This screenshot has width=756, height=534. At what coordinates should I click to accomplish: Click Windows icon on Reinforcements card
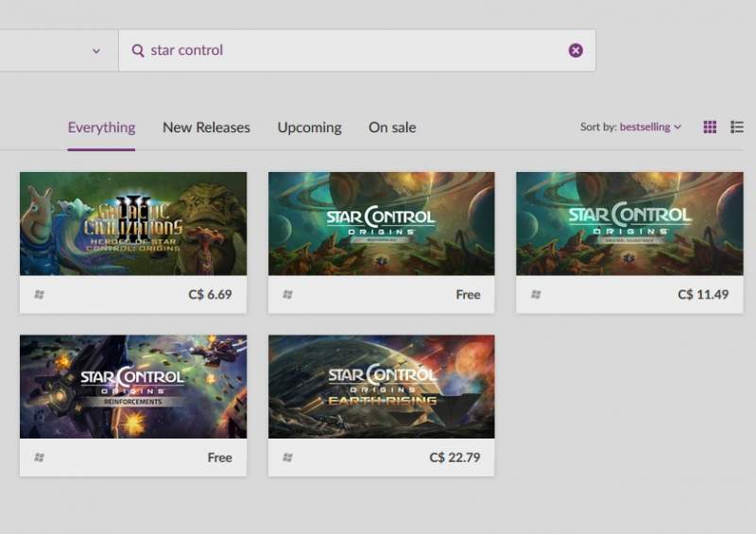(39, 457)
